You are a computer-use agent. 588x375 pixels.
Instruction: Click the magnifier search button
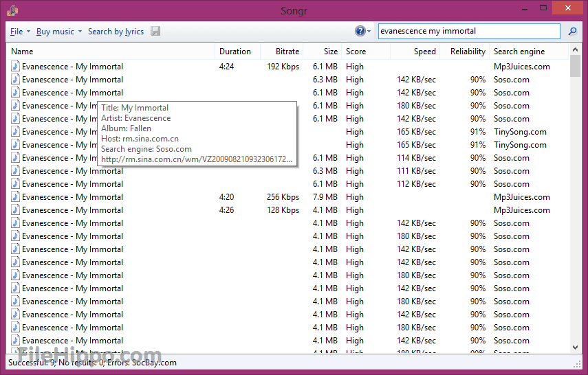click(x=572, y=31)
